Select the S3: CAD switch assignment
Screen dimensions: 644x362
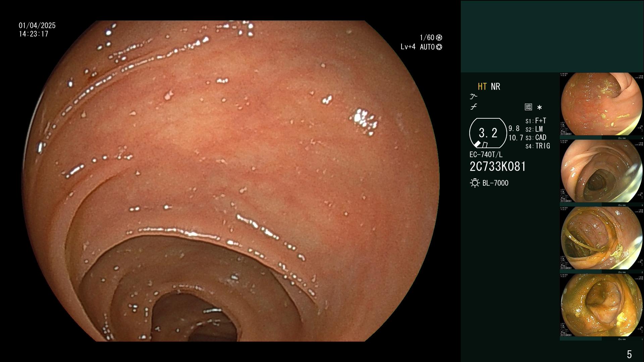pos(536,137)
